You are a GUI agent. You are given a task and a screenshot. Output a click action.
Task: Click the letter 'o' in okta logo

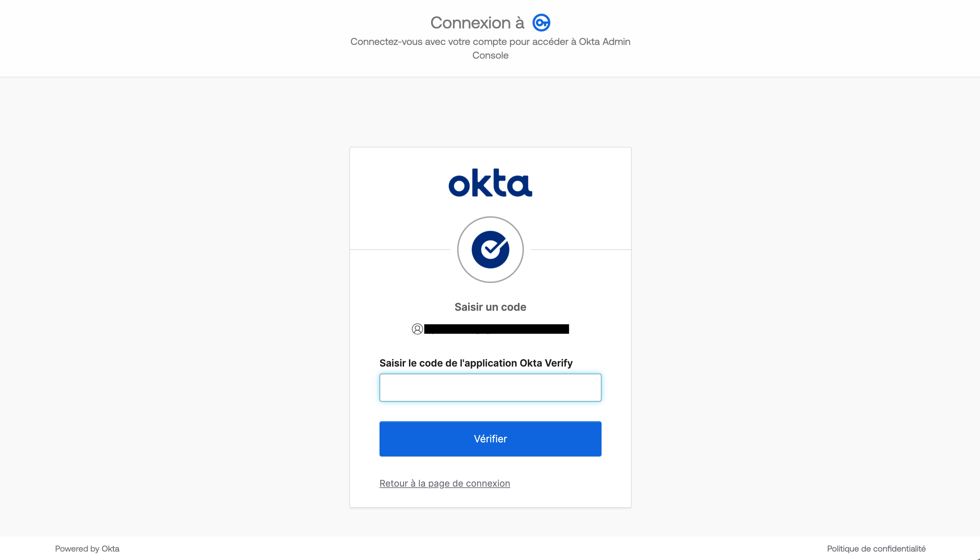pos(460,185)
